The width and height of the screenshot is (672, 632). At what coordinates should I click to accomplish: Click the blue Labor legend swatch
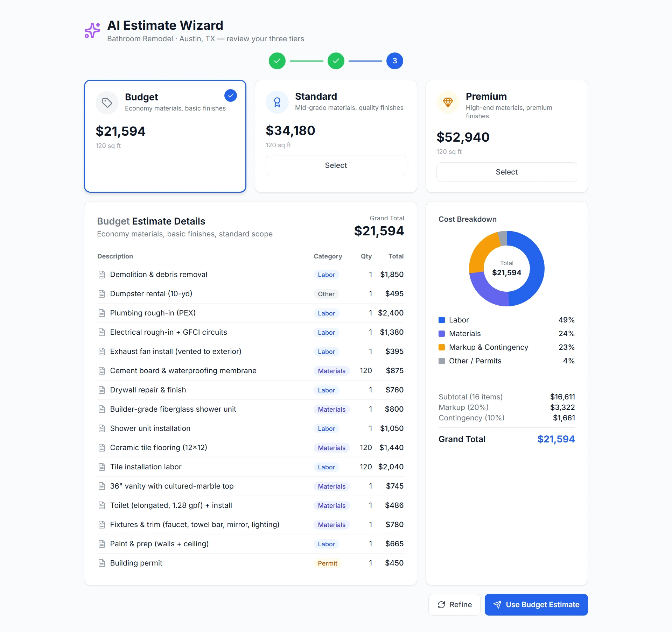442,320
